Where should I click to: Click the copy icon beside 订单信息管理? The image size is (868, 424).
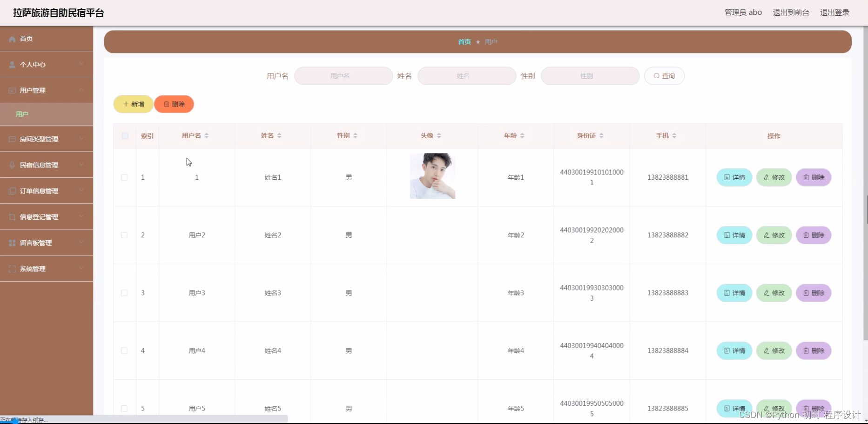point(12,191)
